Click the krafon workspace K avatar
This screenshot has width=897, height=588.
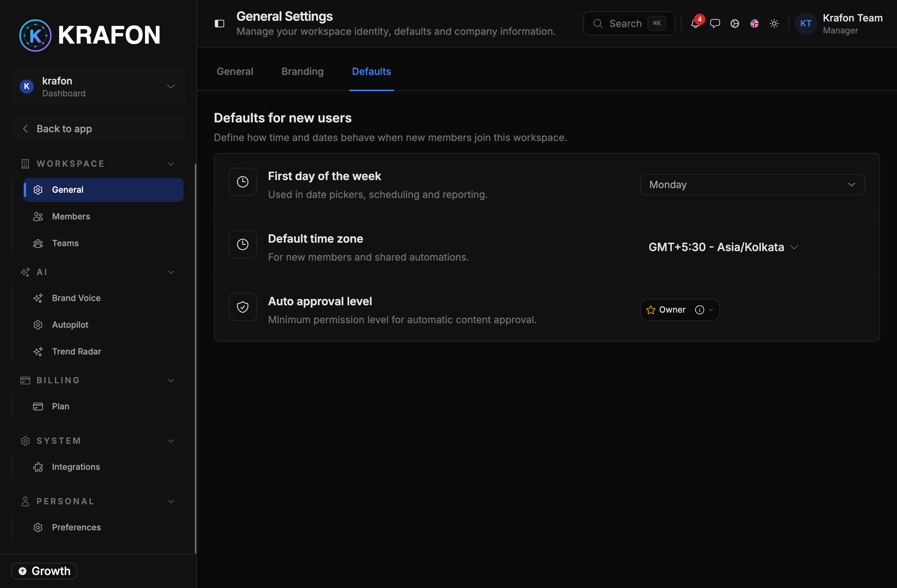tap(27, 86)
